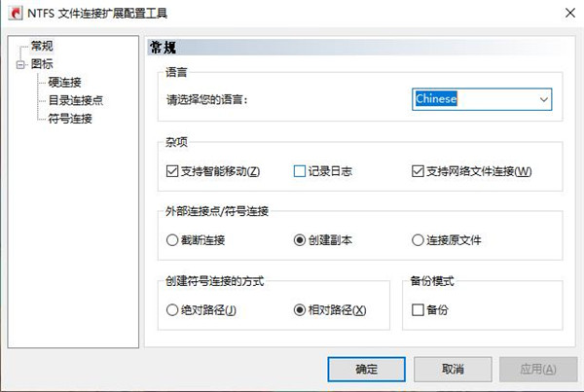Toggle 支持智能移动(Z) checkbox
Image resolution: width=584 pixels, height=392 pixels.
(x=172, y=172)
